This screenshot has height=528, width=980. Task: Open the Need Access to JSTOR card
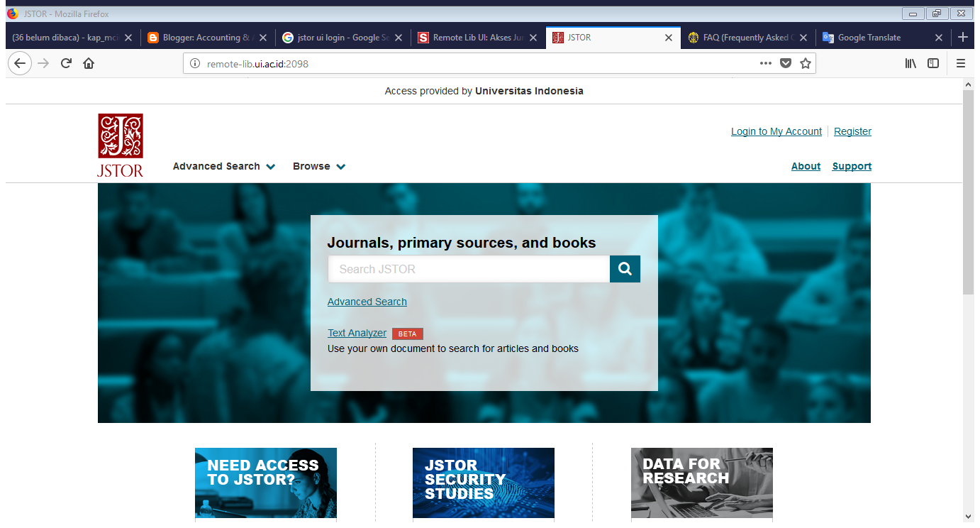point(266,483)
